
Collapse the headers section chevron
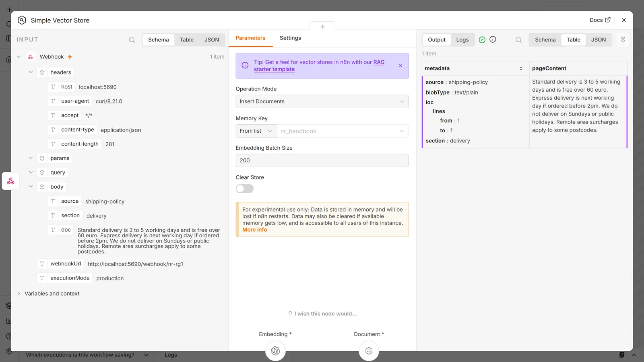coord(31,72)
